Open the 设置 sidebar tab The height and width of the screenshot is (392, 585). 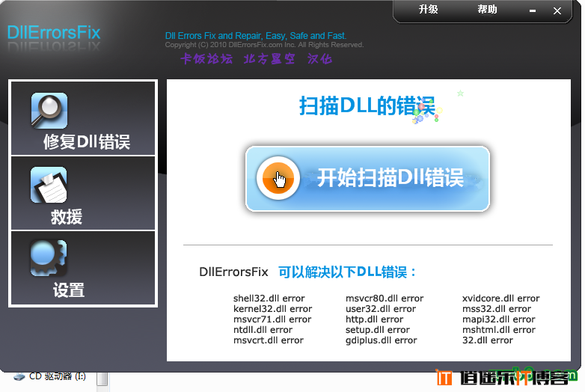tap(83, 268)
